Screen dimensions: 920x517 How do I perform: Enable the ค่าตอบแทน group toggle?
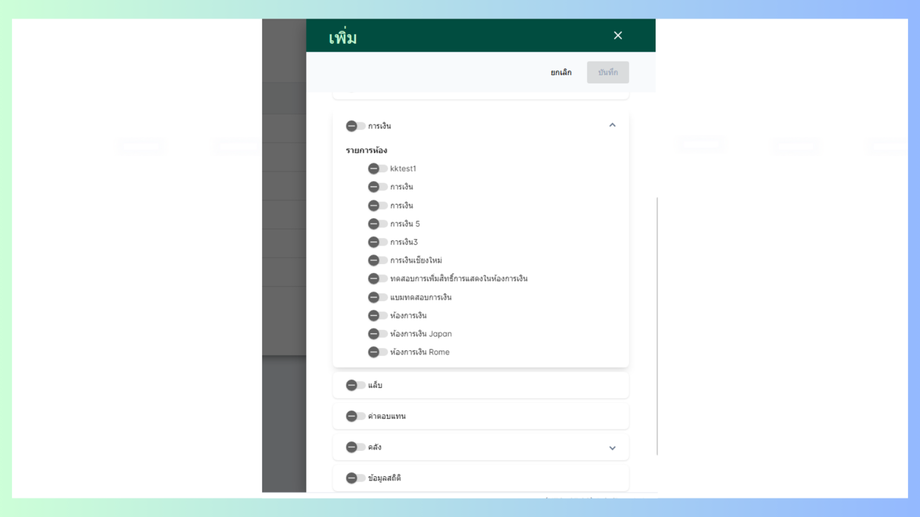coord(355,416)
